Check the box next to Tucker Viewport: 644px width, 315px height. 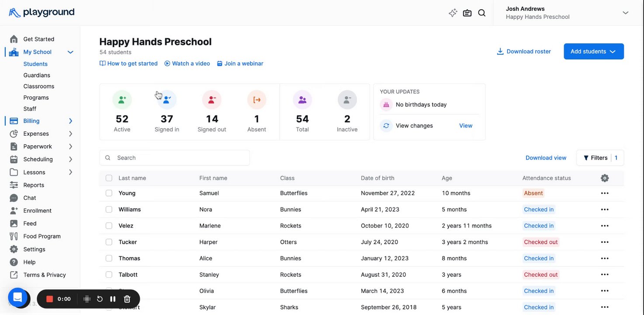click(109, 242)
